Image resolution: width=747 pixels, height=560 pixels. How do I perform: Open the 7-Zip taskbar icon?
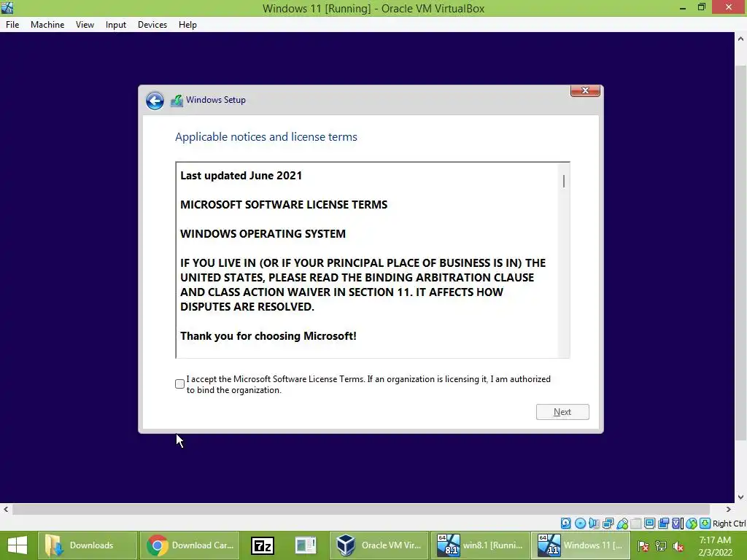tap(263, 545)
